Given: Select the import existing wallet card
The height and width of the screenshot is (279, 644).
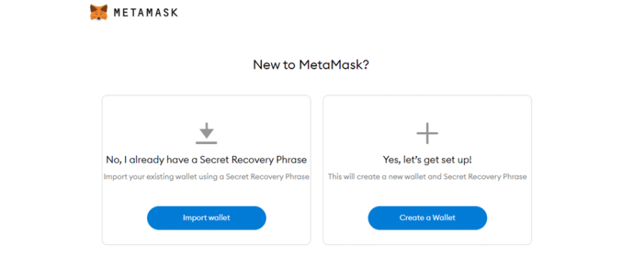Looking at the screenshot, I should pyautogui.click(x=206, y=170).
